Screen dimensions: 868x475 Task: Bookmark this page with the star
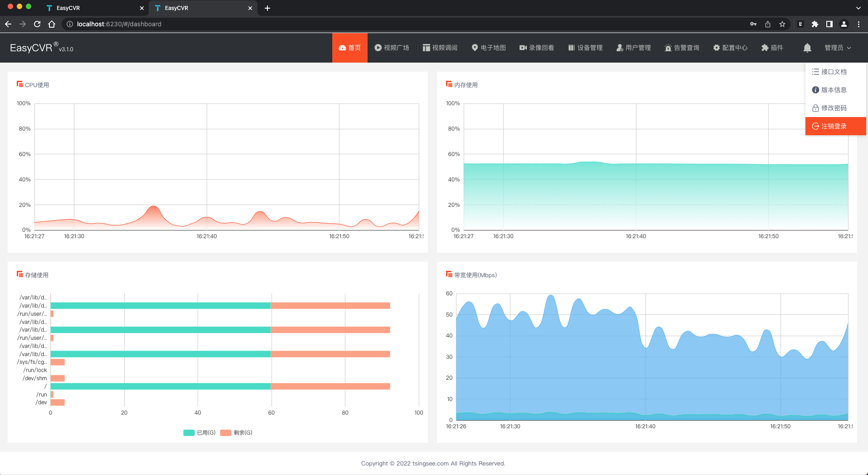[782, 24]
